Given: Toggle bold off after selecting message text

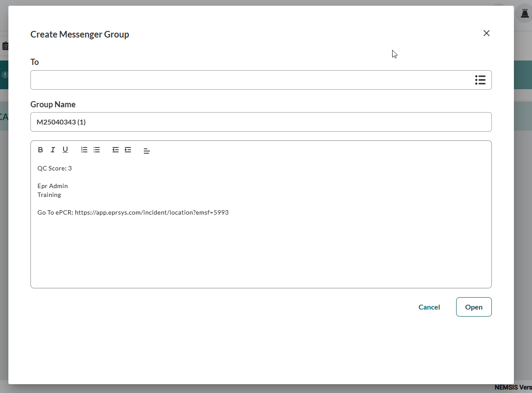Looking at the screenshot, I should [x=40, y=150].
